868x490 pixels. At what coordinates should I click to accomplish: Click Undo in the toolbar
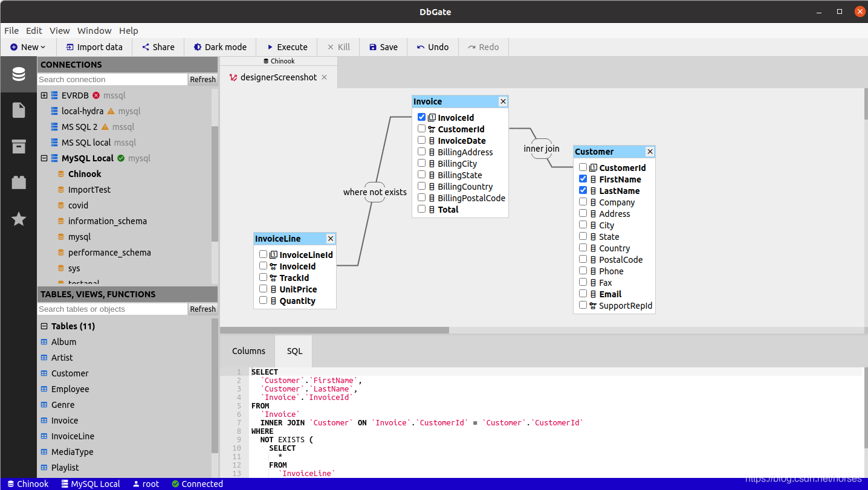click(x=432, y=47)
